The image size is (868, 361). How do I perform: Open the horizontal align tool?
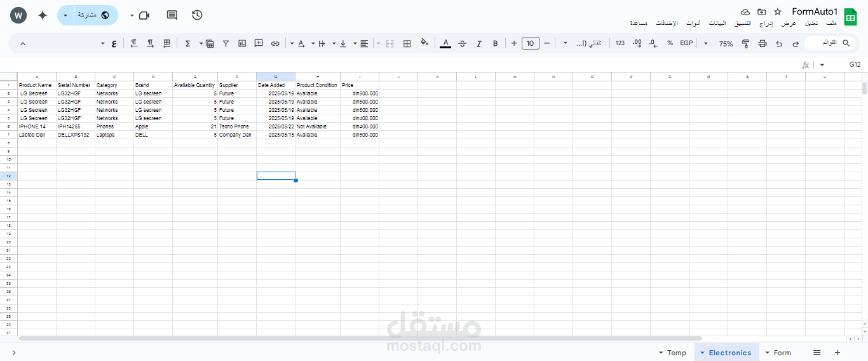click(364, 43)
